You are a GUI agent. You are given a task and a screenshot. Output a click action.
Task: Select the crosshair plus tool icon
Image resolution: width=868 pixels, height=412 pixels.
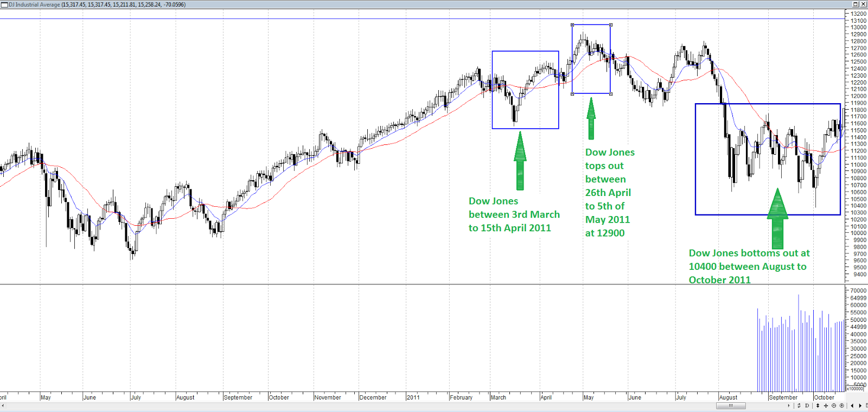click(826, 405)
